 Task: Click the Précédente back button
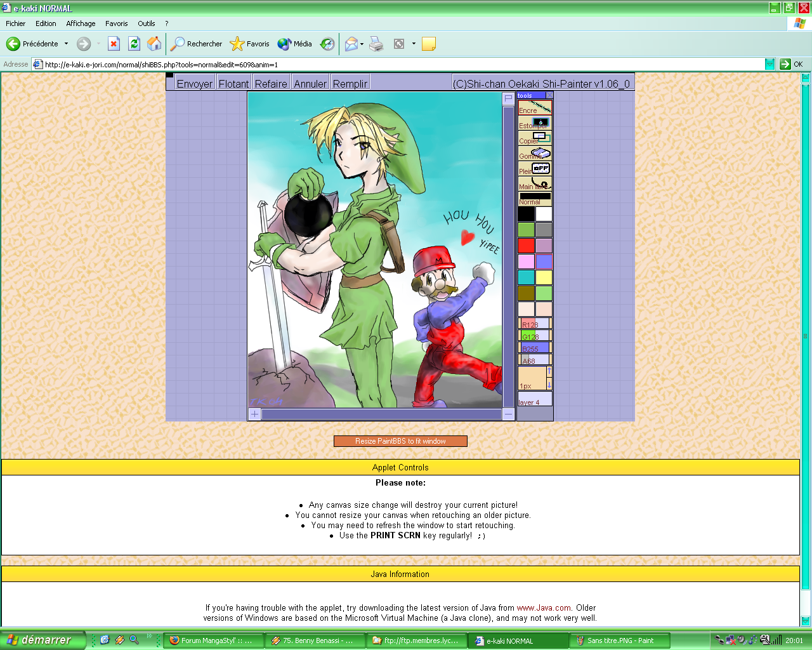click(x=32, y=44)
